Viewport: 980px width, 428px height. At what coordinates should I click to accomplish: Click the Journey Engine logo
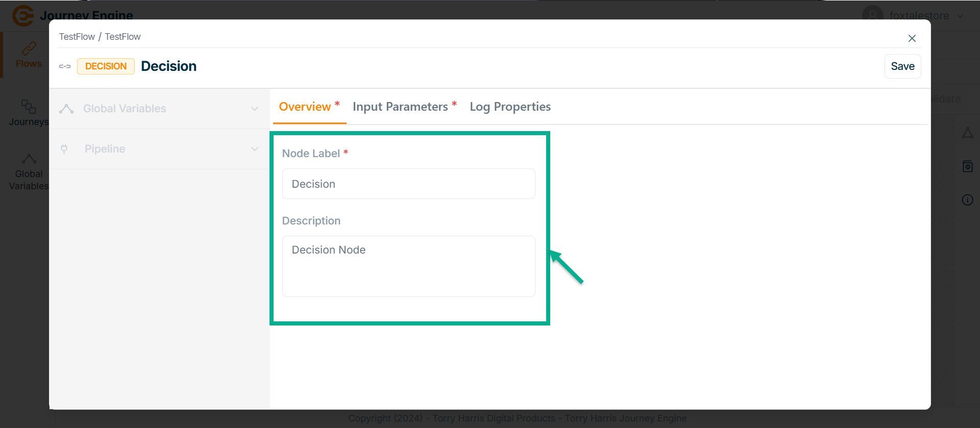tap(23, 15)
